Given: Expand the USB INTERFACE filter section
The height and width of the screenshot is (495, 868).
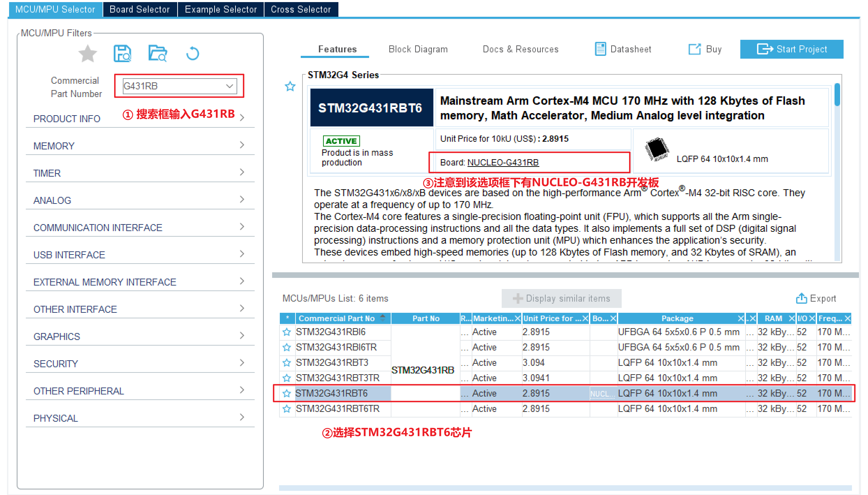Looking at the screenshot, I should pyautogui.click(x=140, y=254).
